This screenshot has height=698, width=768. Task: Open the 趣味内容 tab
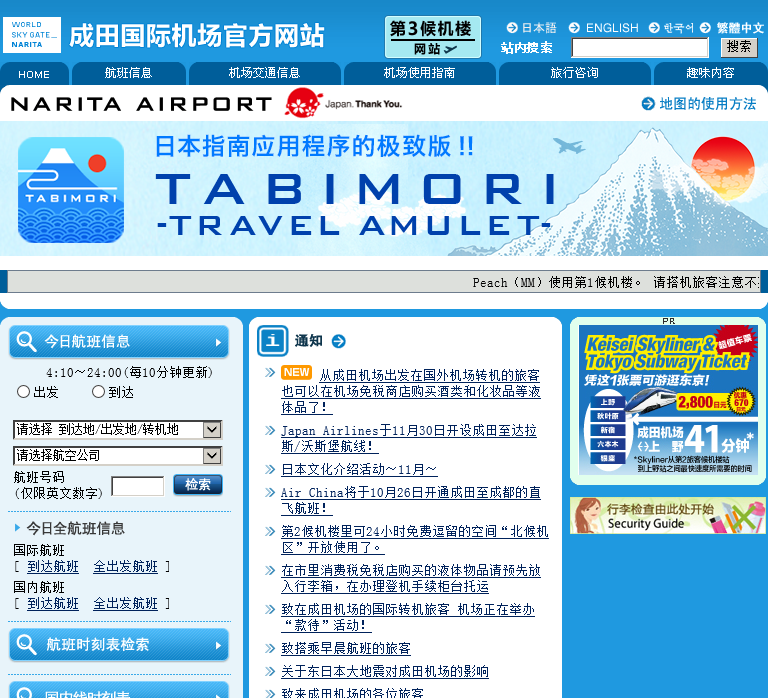[710, 73]
